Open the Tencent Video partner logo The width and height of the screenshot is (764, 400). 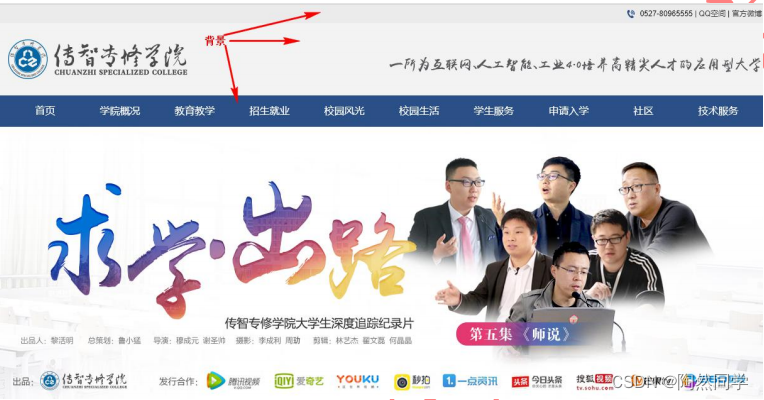tap(233, 381)
